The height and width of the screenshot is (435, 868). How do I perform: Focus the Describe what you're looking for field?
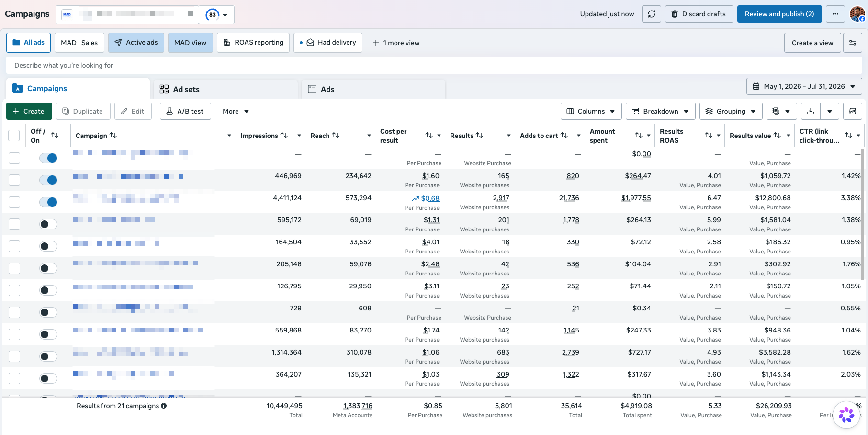(434, 65)
